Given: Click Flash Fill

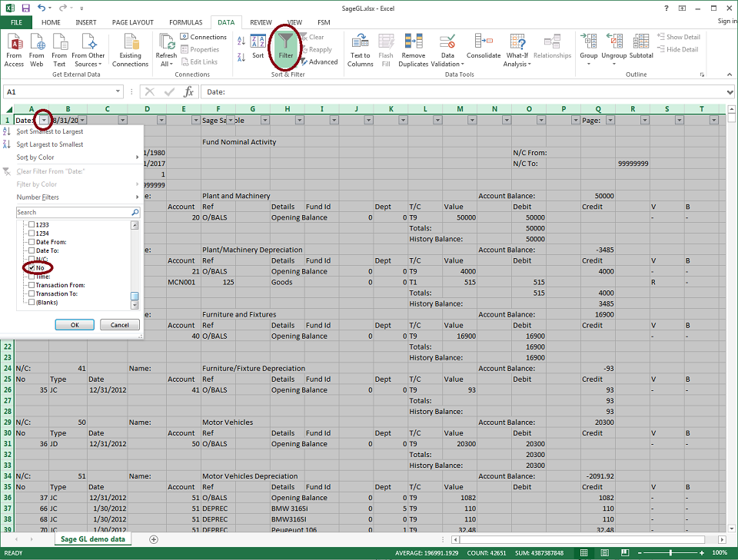Looking at the screenshot, I should pos(386,51).
